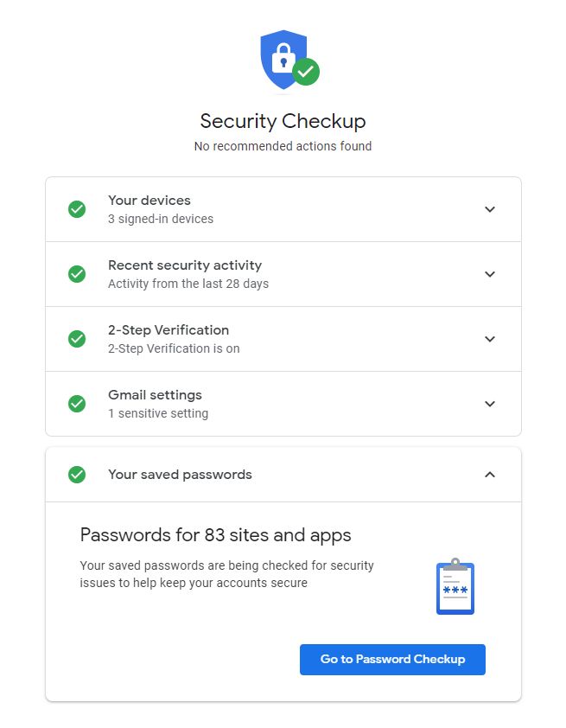
Task: Click green checkmark beside Your saved passwords
Action: tap(77, 475)
